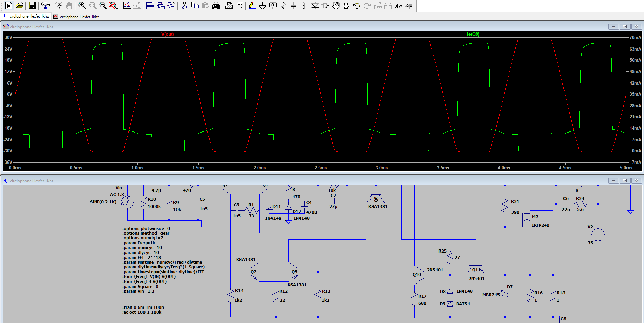The image size is (644, 323).
Task: Open the Control Panel hammer icon
Action: coord(45,6)
